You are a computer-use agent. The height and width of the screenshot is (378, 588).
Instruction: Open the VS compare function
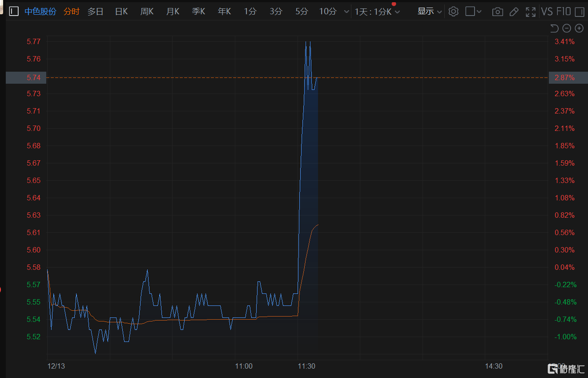click(x=547, y=12)
